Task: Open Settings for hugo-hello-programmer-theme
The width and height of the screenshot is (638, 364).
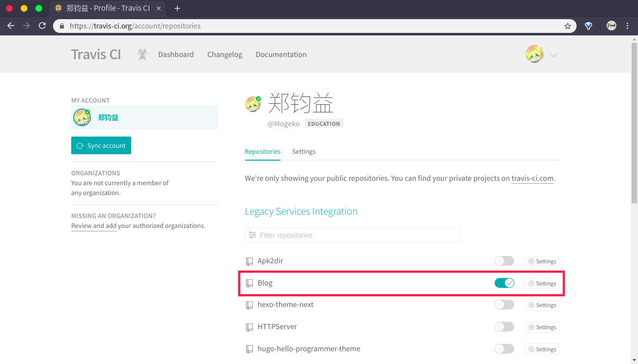Action: (542, 349)
